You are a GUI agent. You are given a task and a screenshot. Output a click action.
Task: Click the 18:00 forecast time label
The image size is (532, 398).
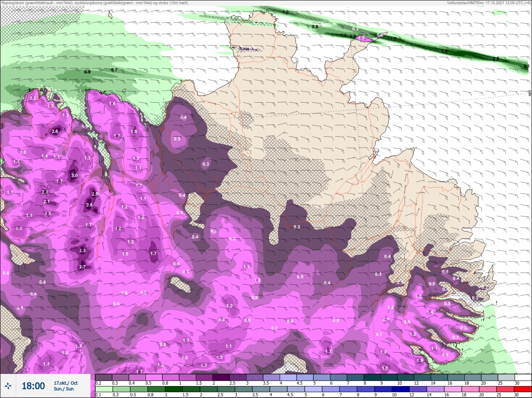33,386
